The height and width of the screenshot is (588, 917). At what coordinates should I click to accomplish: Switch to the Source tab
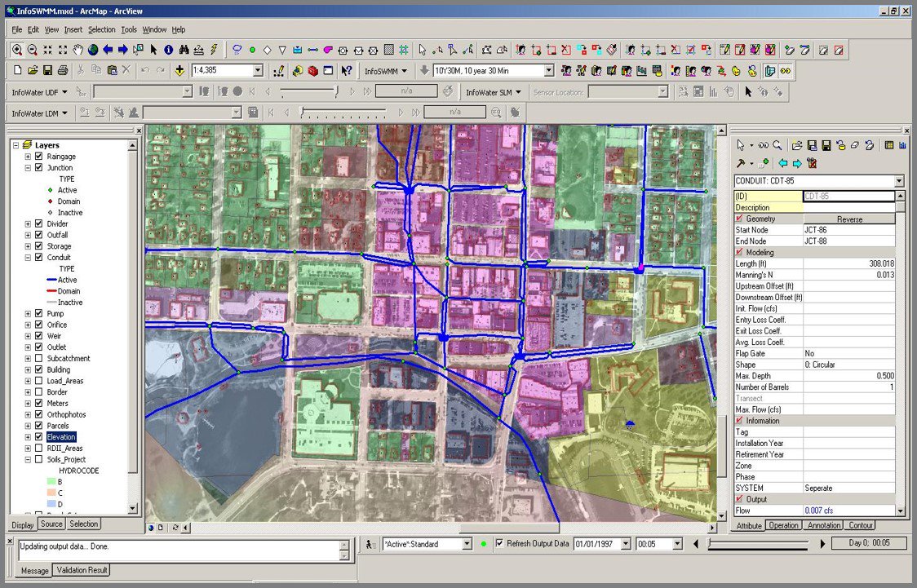(x=51, y=524)
